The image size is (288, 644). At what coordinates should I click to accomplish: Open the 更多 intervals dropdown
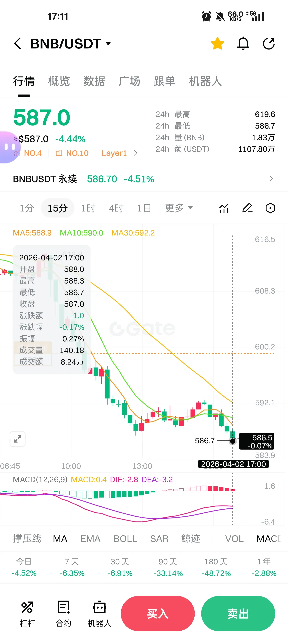point(179,208)
